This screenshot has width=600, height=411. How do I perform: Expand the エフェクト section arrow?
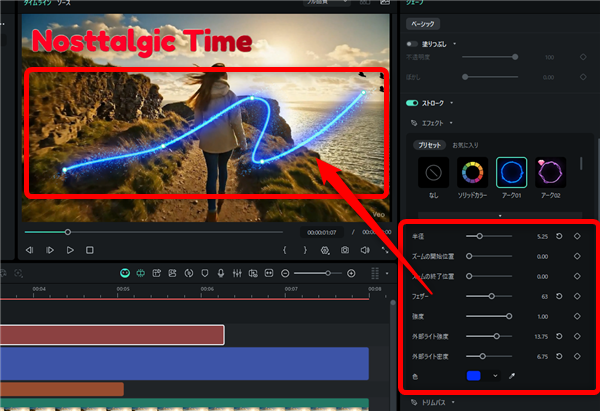(451, 123)
